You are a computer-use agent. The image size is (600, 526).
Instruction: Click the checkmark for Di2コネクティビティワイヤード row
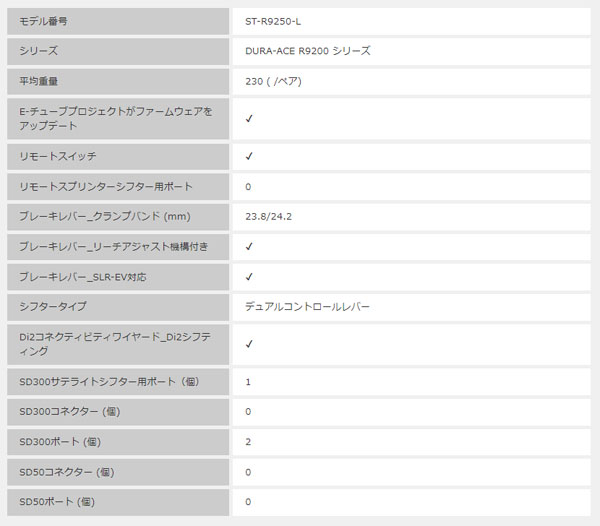click(249, 344)
